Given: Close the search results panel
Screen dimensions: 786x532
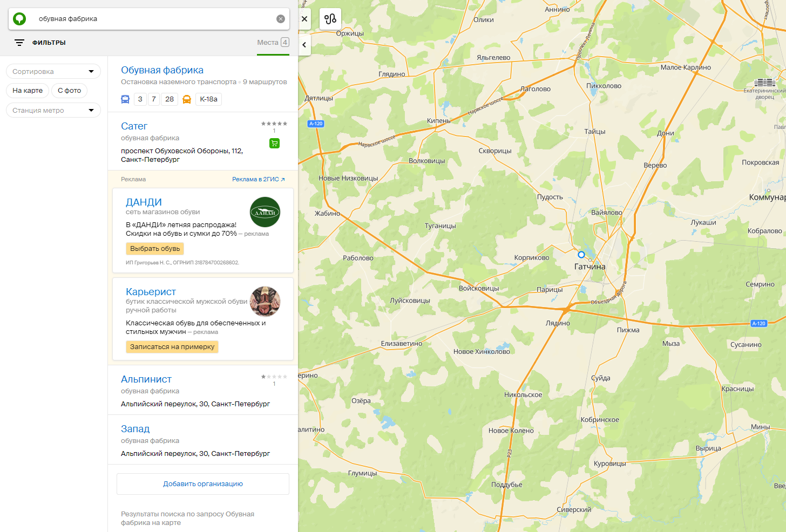Looking at the screenshot, I should click(304, 19).
